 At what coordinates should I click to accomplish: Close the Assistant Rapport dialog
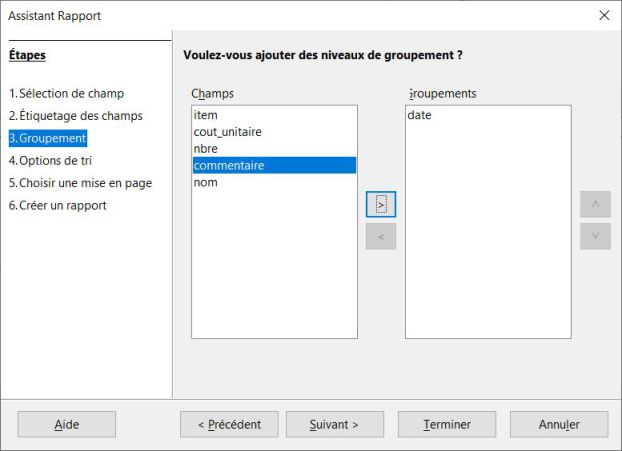(x=603, y=16)
